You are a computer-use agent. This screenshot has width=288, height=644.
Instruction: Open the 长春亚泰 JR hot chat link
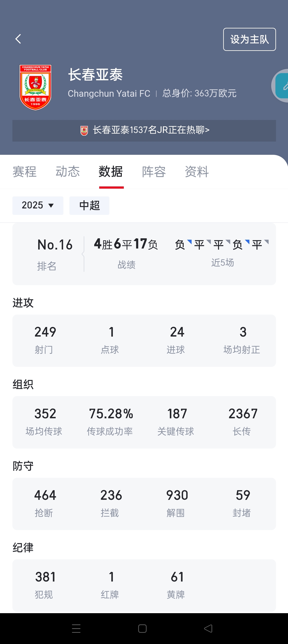click(x=151, y=130)
